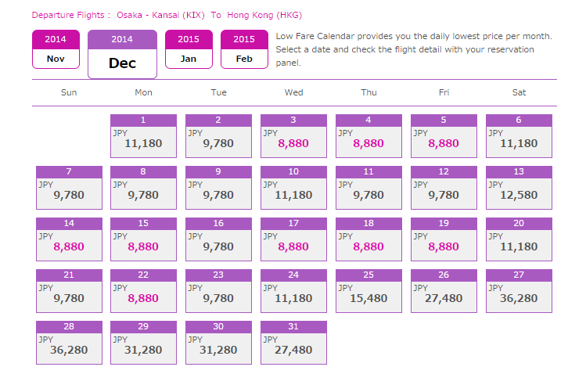This screenshot has height=392, width=586.
Task: Select December 29 fare JPY 31,280
Action: (x=143, y=343)
